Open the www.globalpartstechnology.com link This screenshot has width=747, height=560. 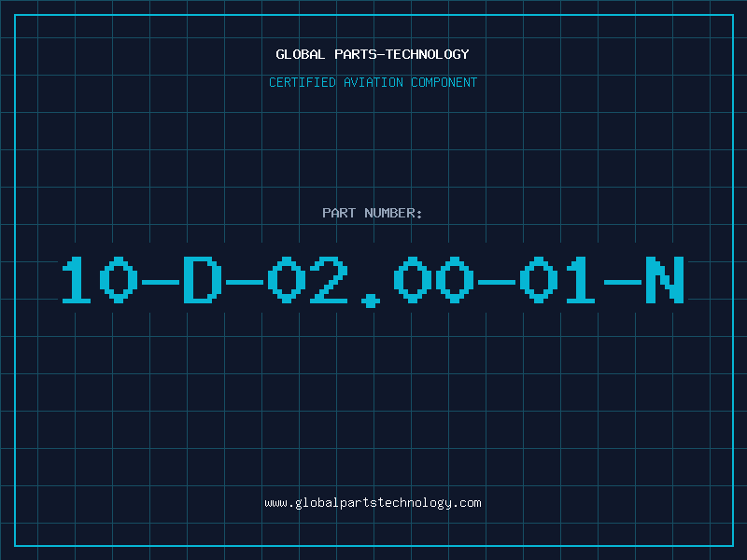click(x=373, y=503)
